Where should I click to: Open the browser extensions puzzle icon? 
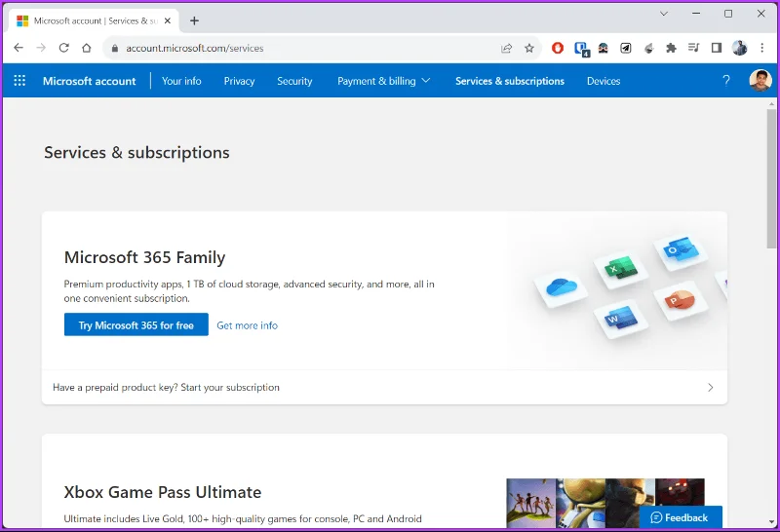671,48
